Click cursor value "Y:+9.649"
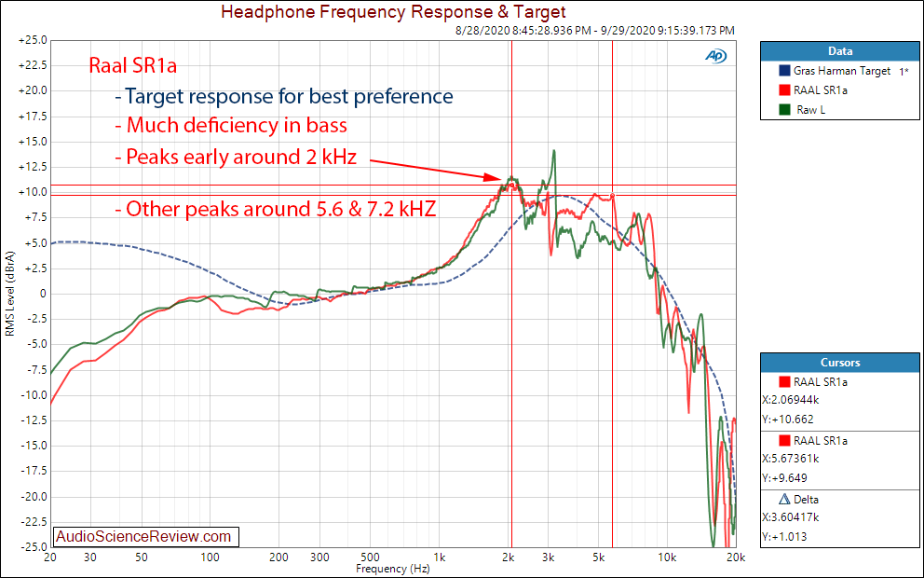This screenshot has height=578, width=924. pos(785,477)
